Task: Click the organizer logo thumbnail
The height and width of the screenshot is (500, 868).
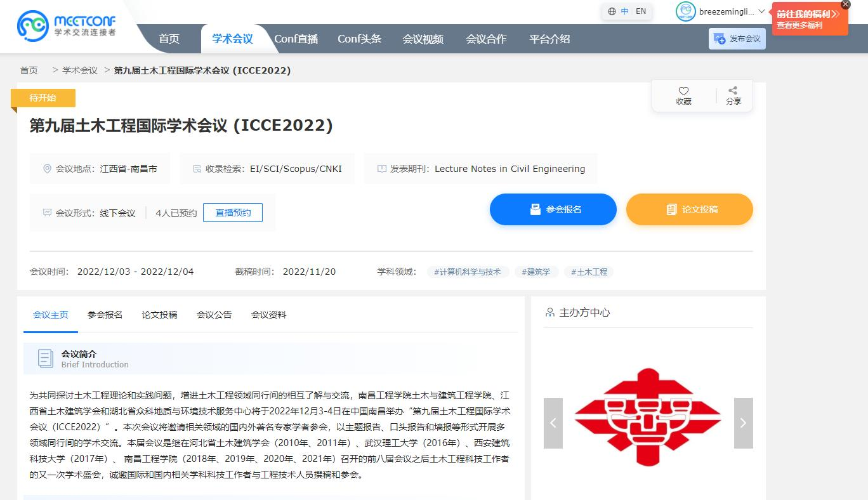Action: tap(648, 417)
